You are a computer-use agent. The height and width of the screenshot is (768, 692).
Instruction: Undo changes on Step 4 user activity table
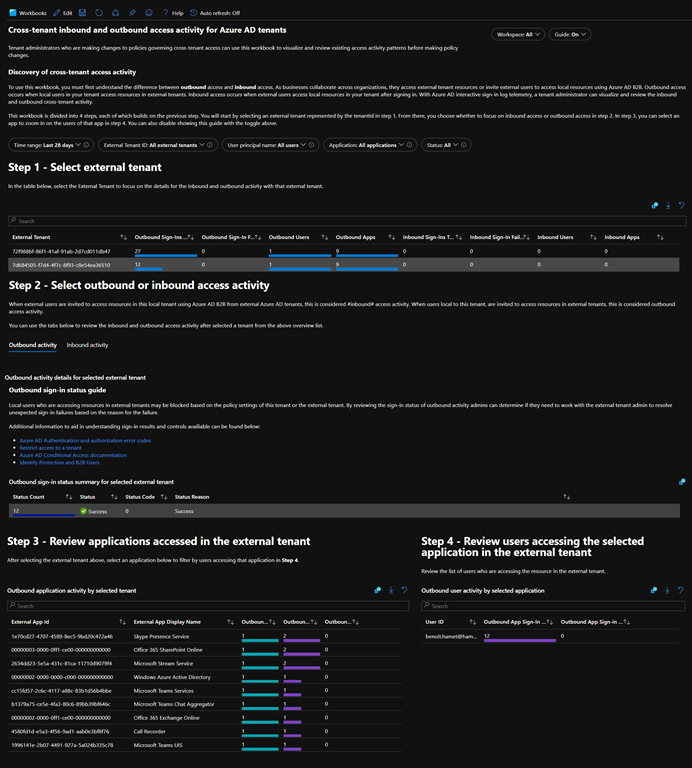tap(680, 590)
